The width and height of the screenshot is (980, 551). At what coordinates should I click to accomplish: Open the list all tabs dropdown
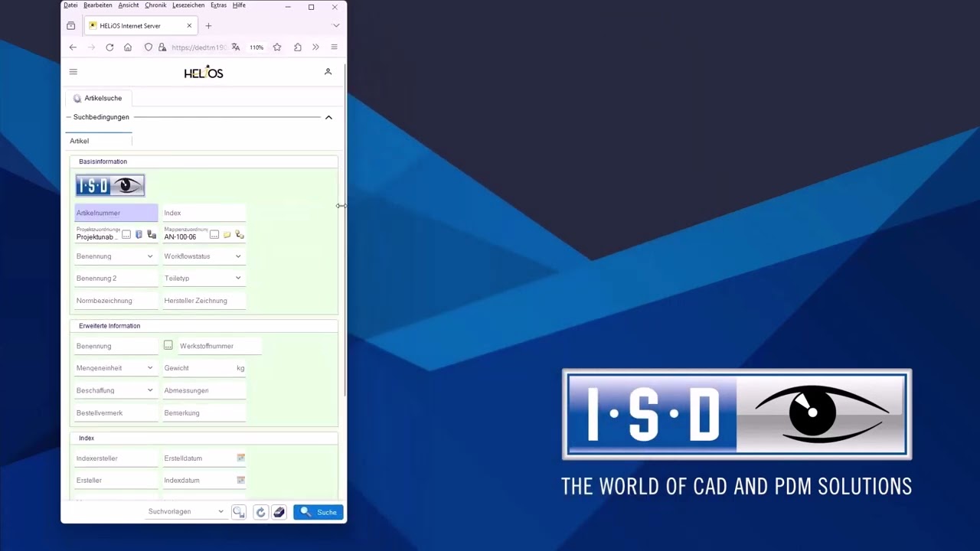335,26
